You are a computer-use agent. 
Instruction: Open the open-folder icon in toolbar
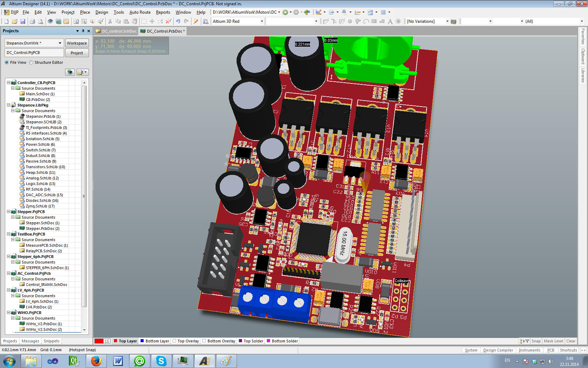pos(14,21)
